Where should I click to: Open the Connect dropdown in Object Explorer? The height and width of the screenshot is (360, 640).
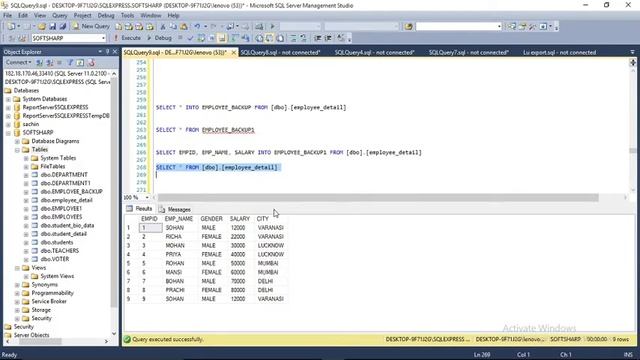coord(18,62)
